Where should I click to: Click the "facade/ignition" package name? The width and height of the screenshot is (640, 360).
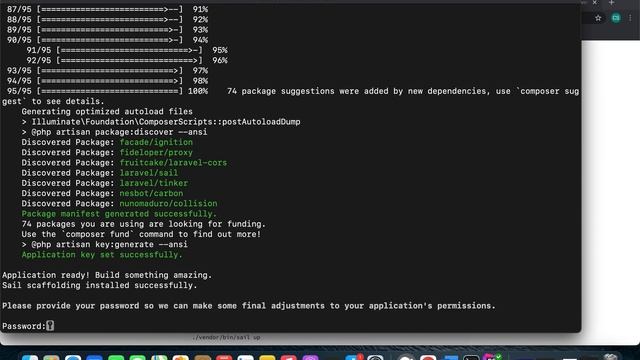click(156, 142)
